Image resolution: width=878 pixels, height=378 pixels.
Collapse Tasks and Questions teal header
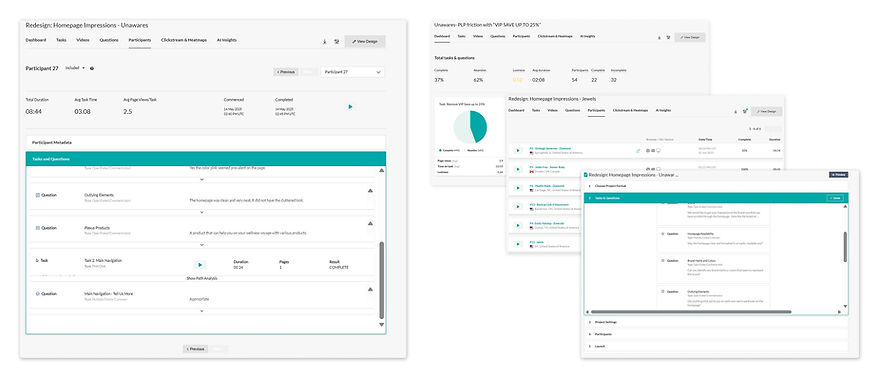[x=206, y=159]
